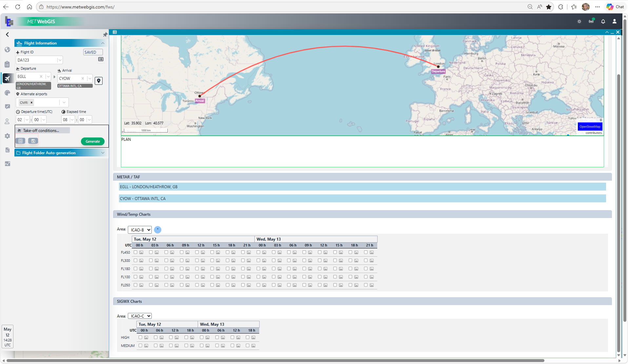Expand CYOW - OTTAWA INTL METAR row

[362, 199]
